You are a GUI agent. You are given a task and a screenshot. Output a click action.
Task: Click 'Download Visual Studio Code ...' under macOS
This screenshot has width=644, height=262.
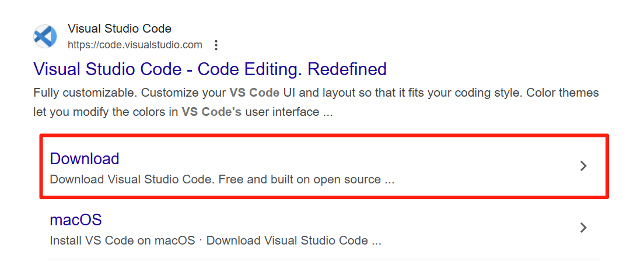click(x=293, y=240)
